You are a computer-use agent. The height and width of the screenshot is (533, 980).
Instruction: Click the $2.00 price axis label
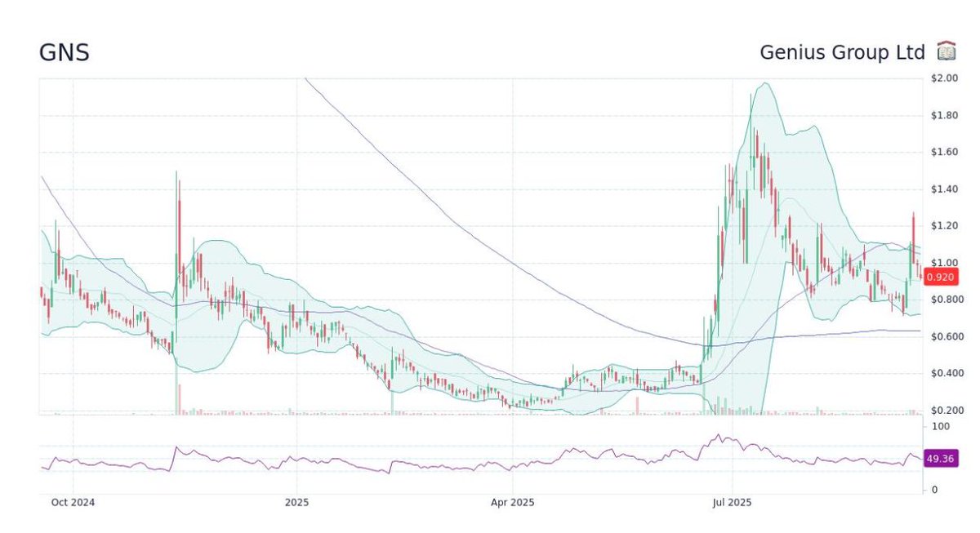[x=943, y=78]
